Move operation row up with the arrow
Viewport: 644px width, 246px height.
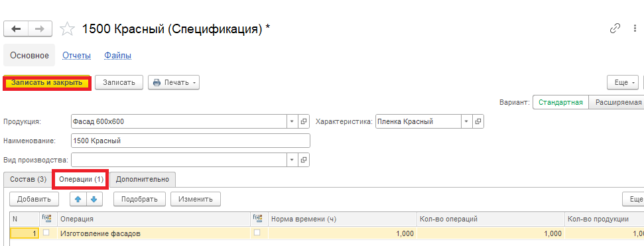[x=78, y=199]
